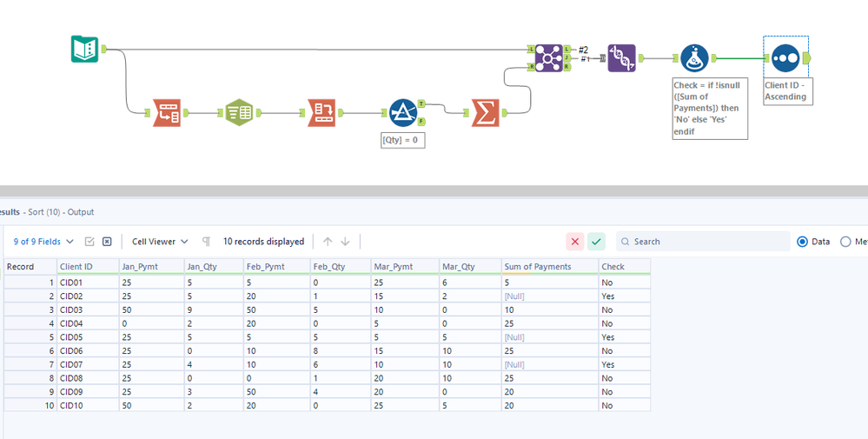
Task: Select the Sort tool on canvas
Action: click(x=785, y=58)
